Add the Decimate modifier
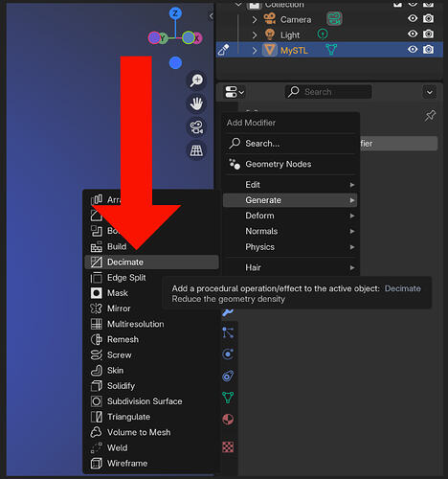The image size is (448, 479). (151, 262)
